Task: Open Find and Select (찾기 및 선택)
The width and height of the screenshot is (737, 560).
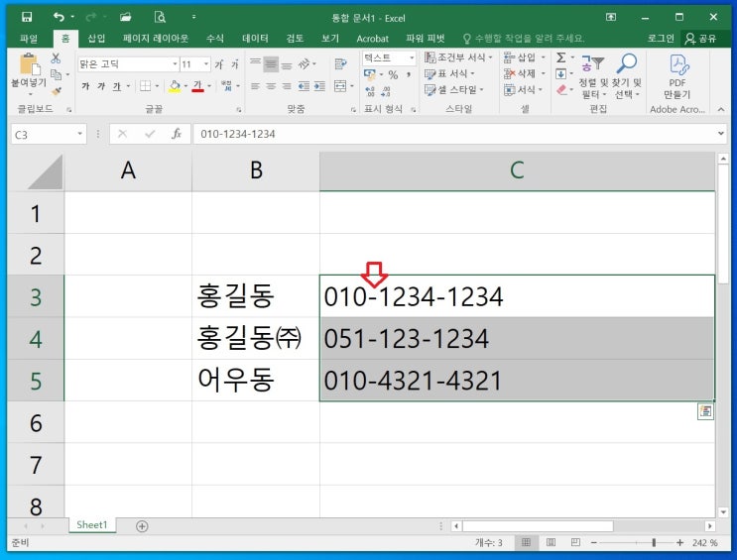Action: click(627, 76)
